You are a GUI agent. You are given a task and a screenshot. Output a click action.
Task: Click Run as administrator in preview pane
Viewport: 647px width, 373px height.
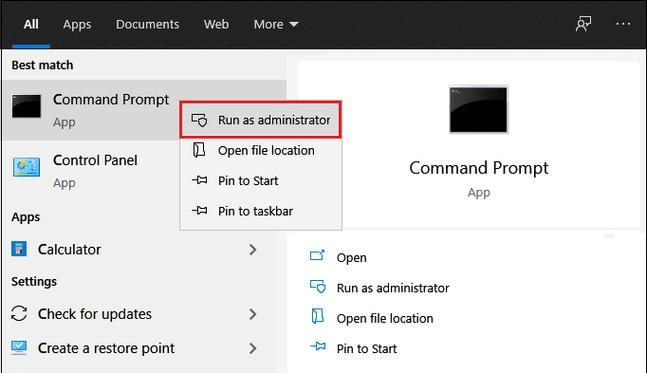(393, 288)
